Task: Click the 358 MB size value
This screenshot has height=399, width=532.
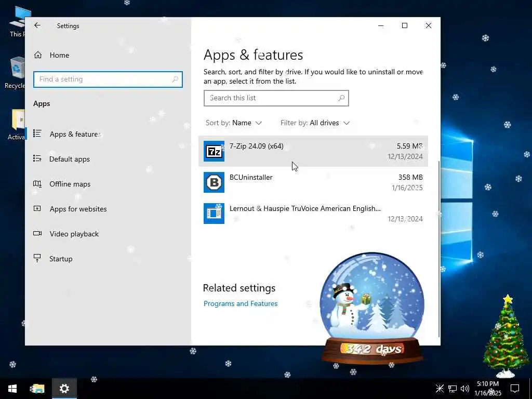Action: click(410, 178)
